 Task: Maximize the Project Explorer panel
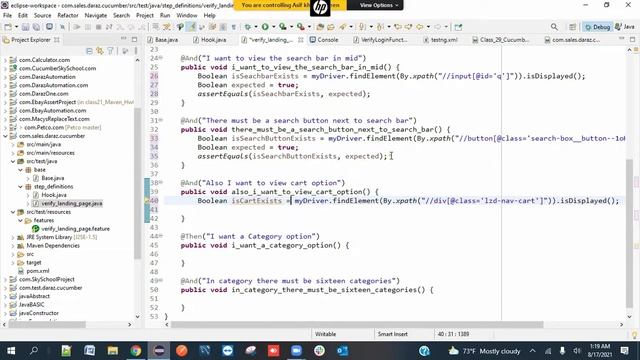point(134,39)
